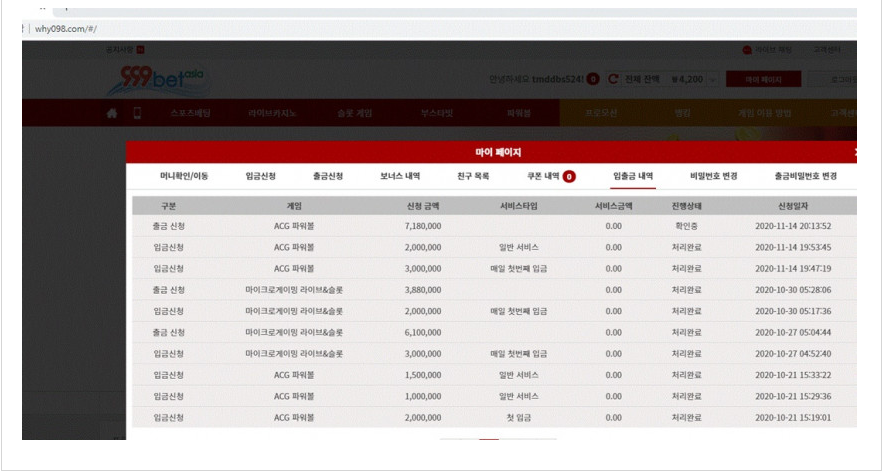Open the 보너스 내역 tab
Image resolution: width=883 pixels, height=472 pixels.
pyautogui.click(x=400, y=176)
